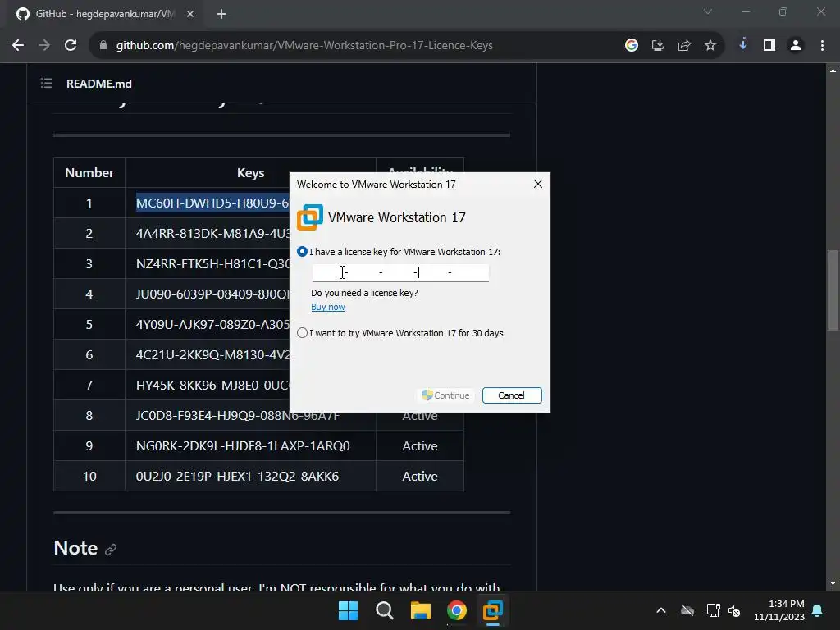The image size is (840, 630).
Task: Switch to Chrome in the taskbar
Action: pyautogui.click(x=456, y=610)
